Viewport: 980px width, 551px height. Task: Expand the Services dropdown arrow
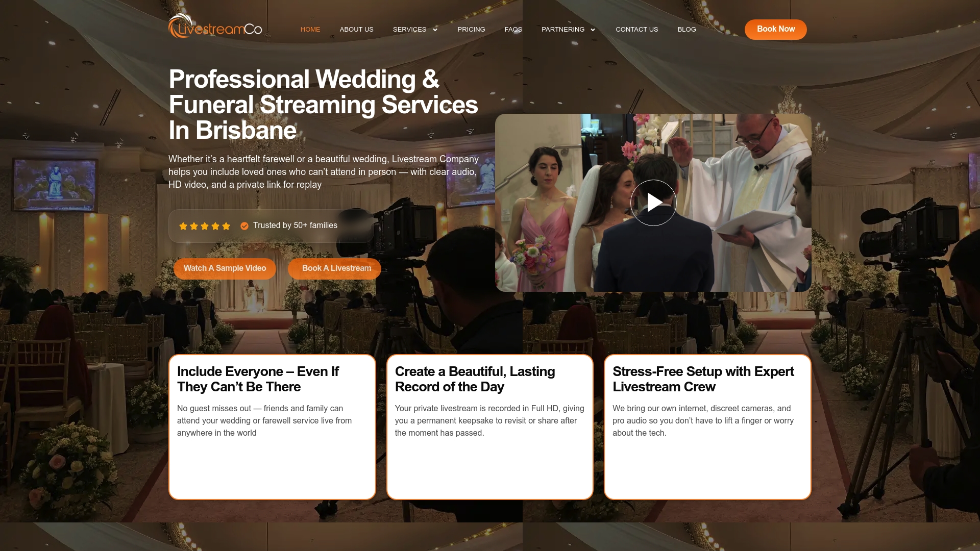[435, 30]
